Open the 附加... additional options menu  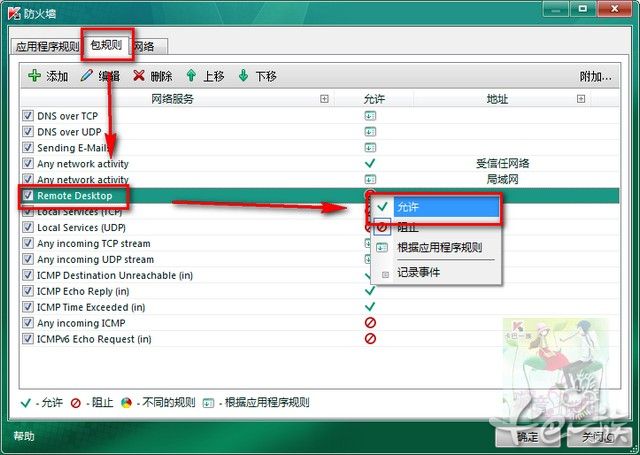tap(596, 76)
